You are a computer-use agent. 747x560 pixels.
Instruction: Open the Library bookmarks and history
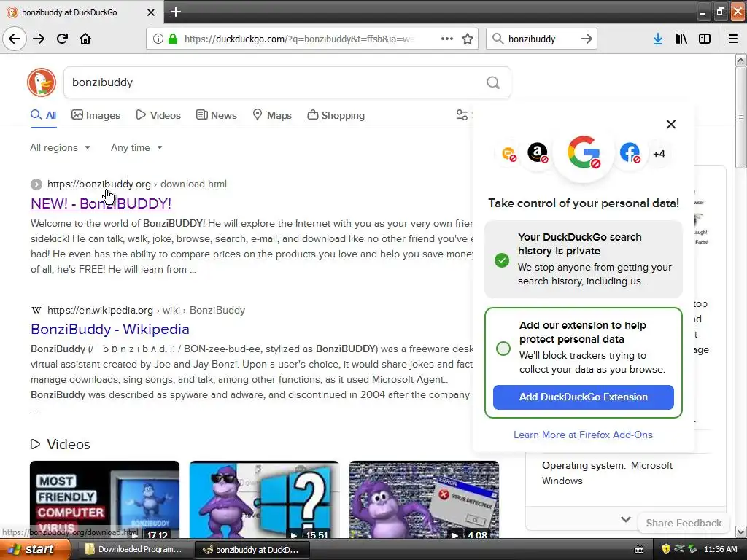pos(681,39)
